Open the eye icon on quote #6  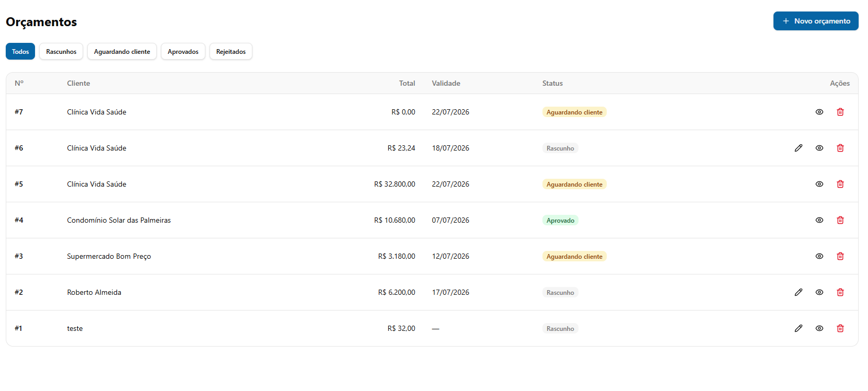[819, 148]
